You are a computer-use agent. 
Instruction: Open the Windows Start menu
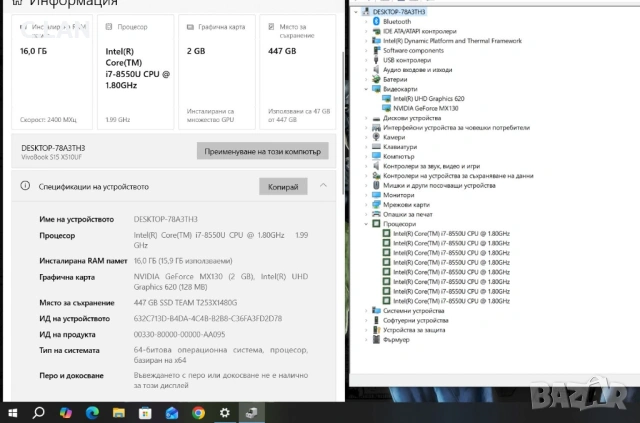point(13,413)
